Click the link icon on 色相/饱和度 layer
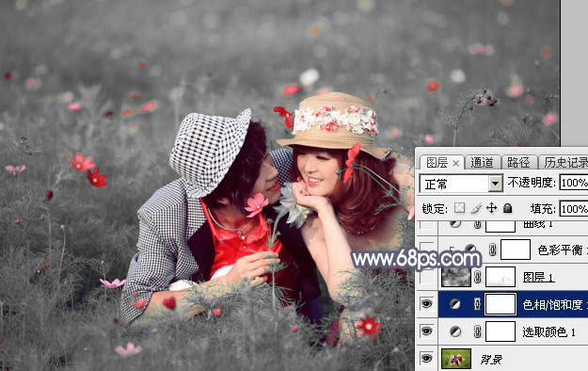The width and height of the screenshot is (588, 371). pos(477,304)
